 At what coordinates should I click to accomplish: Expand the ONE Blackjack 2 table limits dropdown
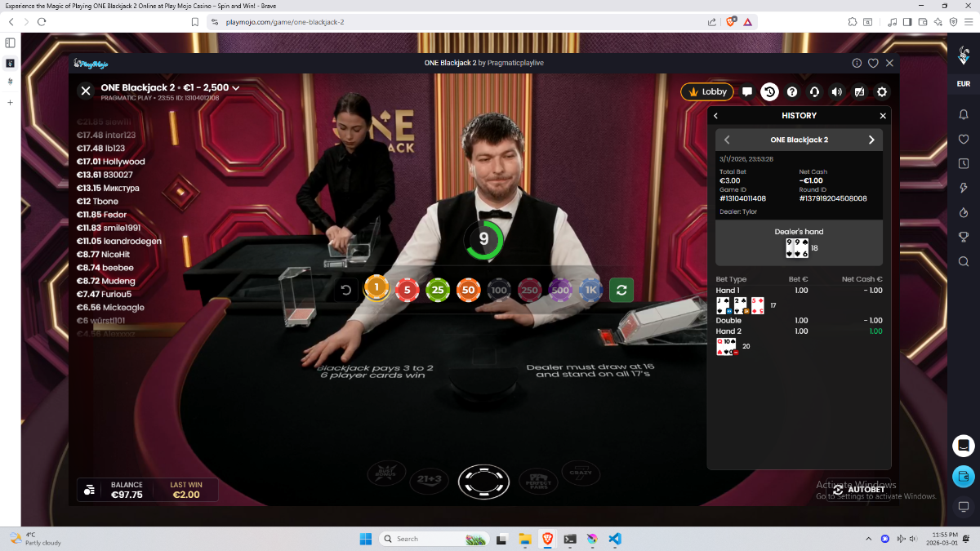(236, 87)
